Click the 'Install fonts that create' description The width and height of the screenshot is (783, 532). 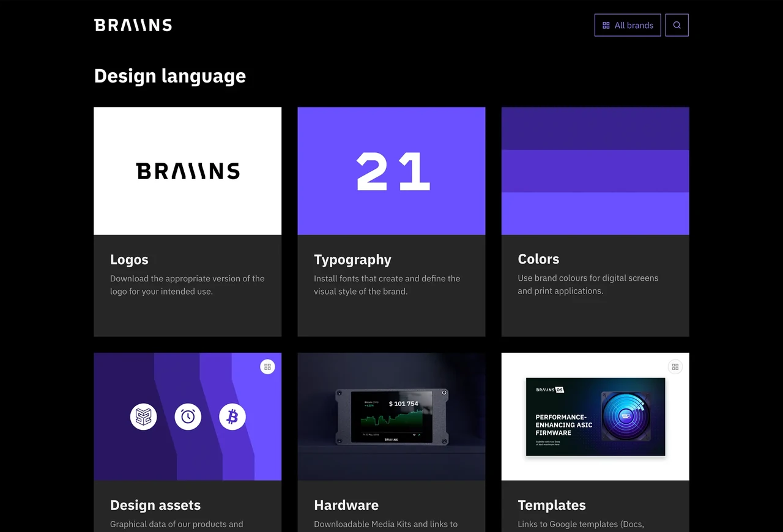tap(387, 285)
